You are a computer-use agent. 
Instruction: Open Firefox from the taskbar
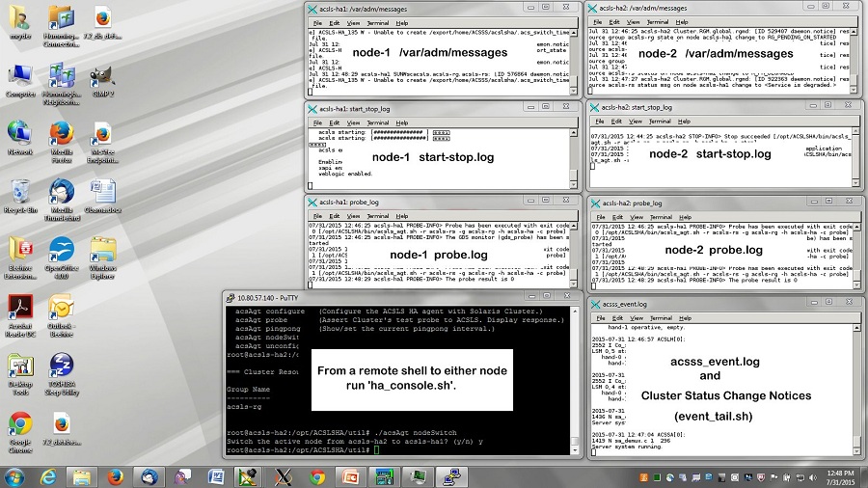[115, 477]
